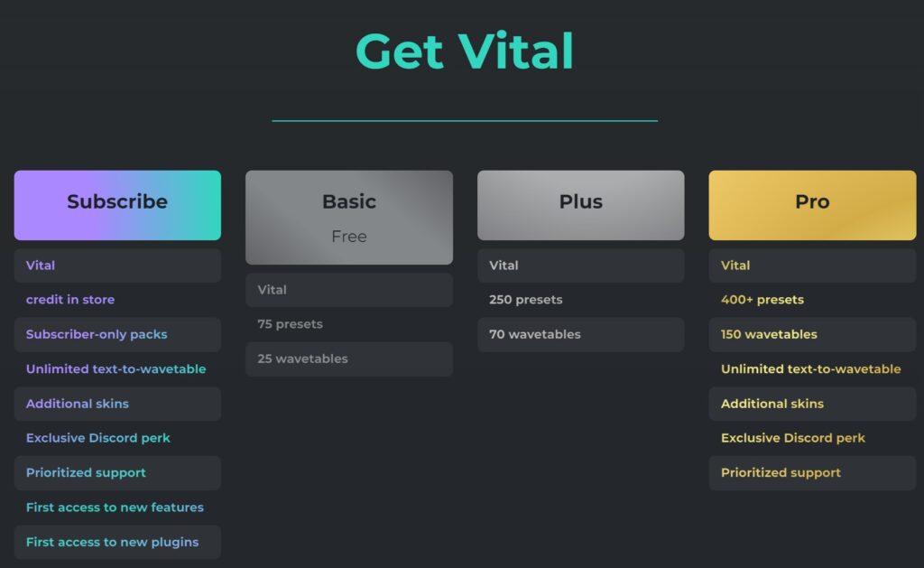924x568 pixels.
Task: Select "Exclusive Discord perk" under Pro
Action: click(x=793, y=438)
